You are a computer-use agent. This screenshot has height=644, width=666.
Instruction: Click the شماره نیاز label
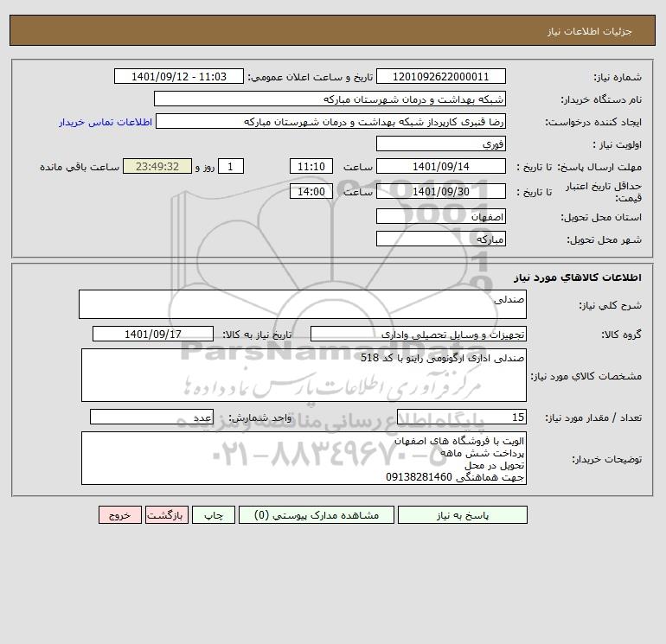618,77
